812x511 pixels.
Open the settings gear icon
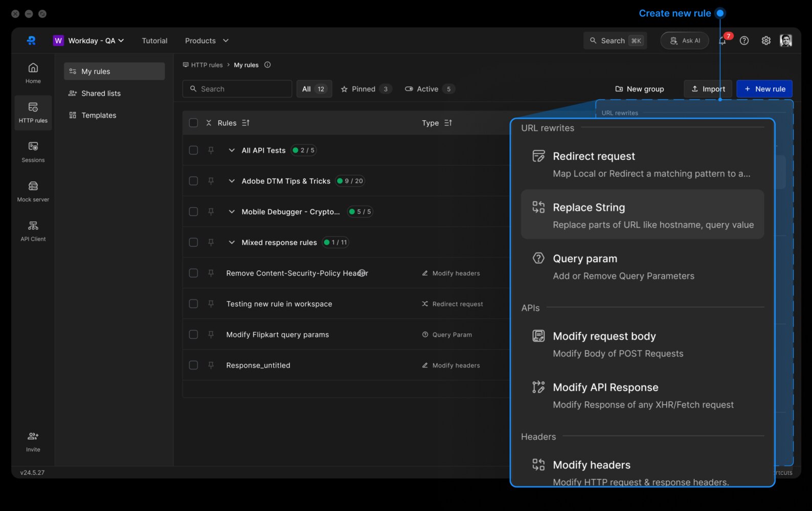click(x=765, y=40)
